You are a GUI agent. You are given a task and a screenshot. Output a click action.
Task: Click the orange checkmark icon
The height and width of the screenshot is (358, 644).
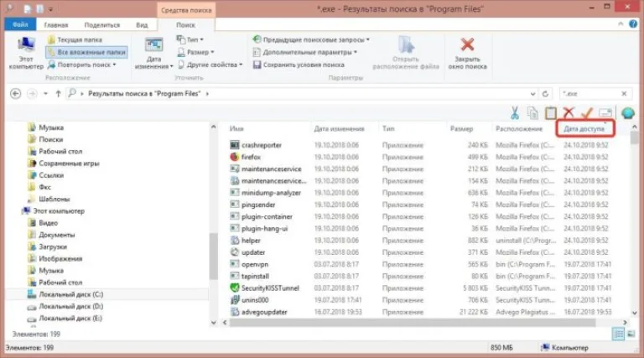[x=587, y=112]
